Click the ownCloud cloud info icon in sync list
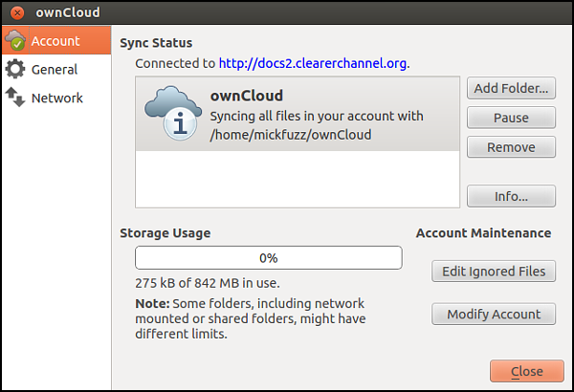The height and width of the screenshot is (392, 574). tap(171, 116)
